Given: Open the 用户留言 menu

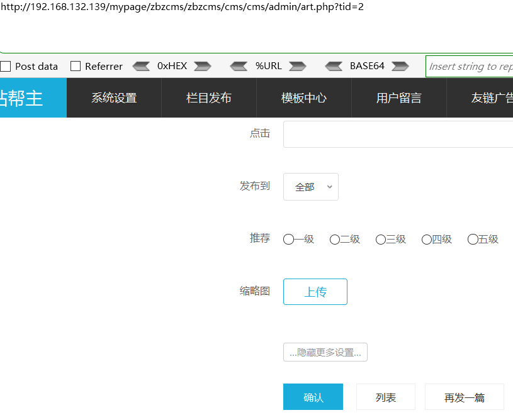Looking at the screenshot, I should [398, 97].
